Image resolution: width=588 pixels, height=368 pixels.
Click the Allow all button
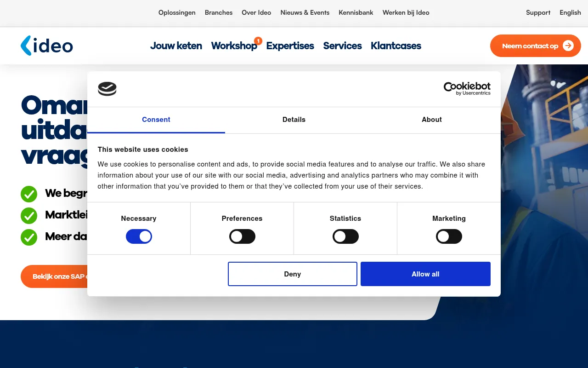coord(425,274)
